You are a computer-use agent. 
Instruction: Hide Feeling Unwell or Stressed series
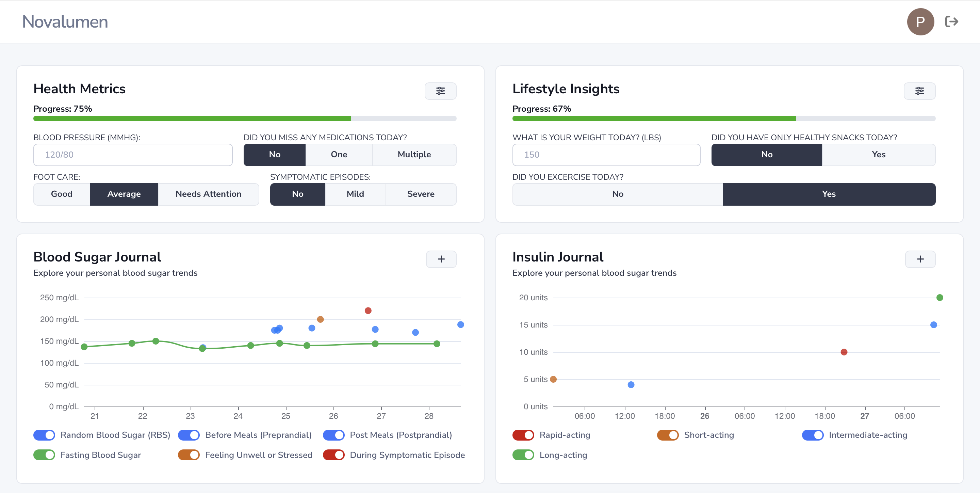coord(189,455)
